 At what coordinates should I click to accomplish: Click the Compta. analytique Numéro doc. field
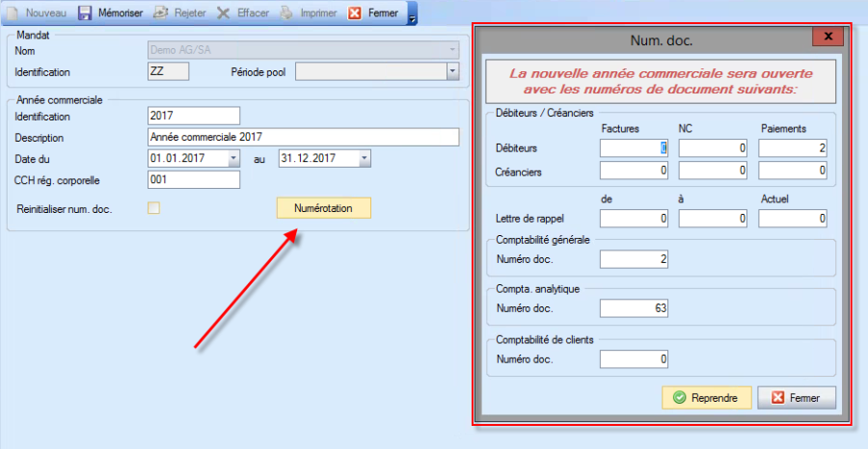634,308
